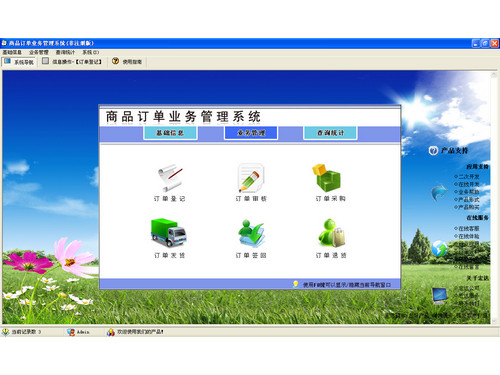
Task: Maximize the application window
Action: tap(485, 43)
